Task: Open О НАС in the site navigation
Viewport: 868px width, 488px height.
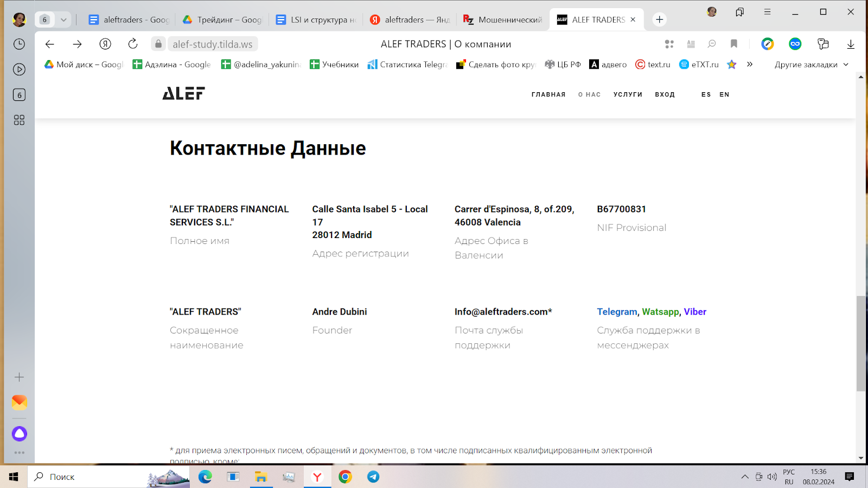Action: click(589, 94)
